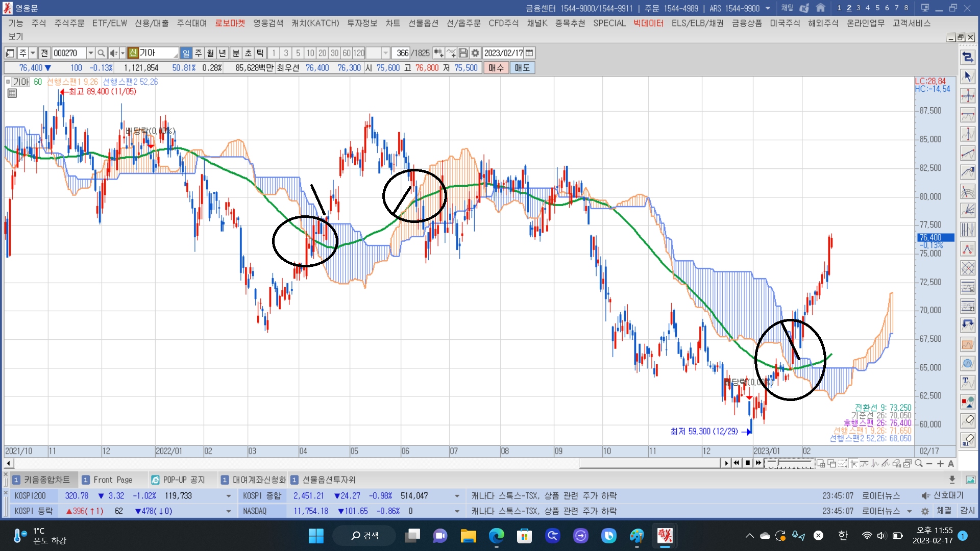
Task: Click the eraser tool in right sidebar
Action: click(967, 420)
